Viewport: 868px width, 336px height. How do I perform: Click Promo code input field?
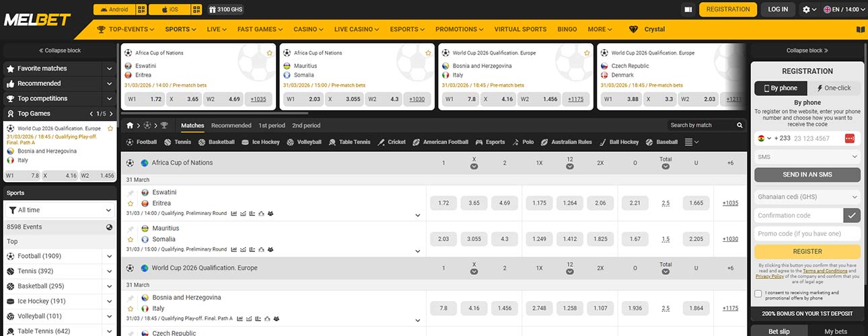[x=807, y=234]
